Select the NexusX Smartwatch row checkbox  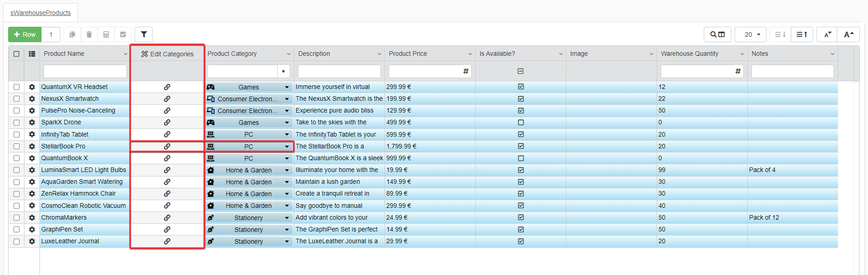point(16,98)
